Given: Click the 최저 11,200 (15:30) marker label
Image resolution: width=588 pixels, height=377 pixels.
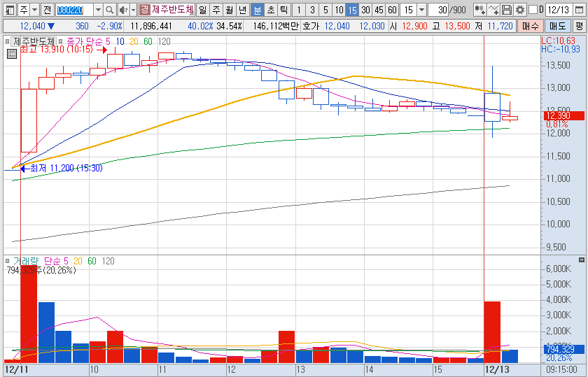Looking at the screenshot, I should coord(66,169).
